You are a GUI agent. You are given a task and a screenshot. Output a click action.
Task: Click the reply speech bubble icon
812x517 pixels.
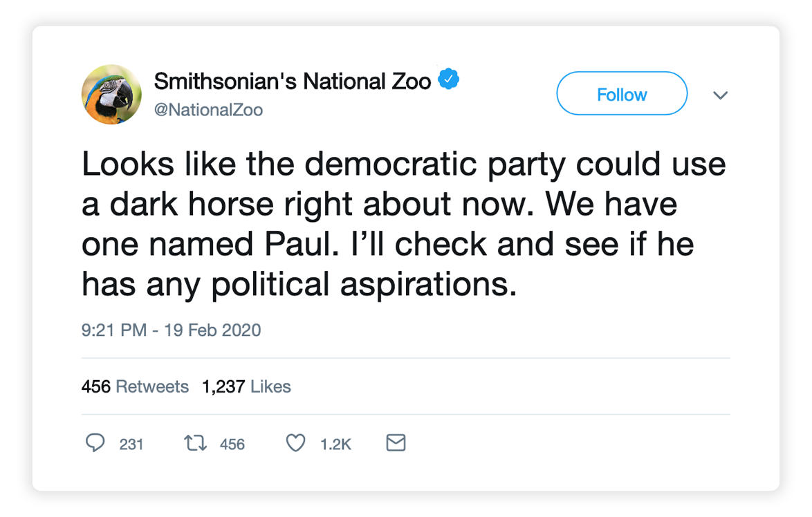[x=95, y=443]
